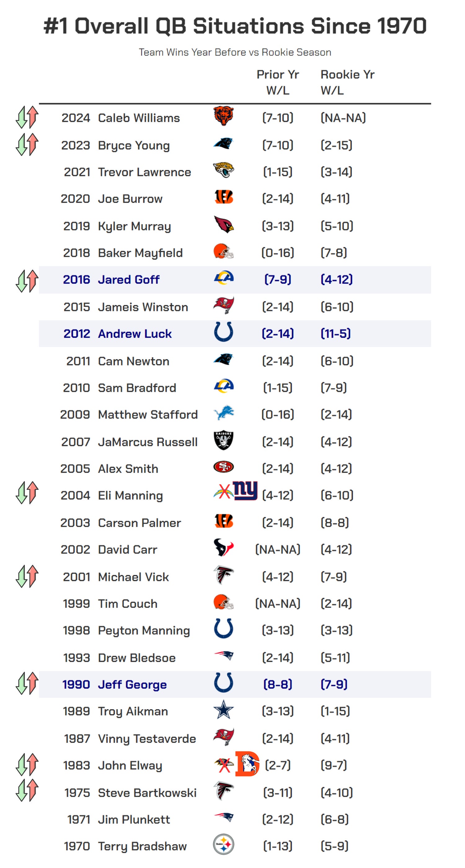Click the 'Prior Yr W/L' column header

click(x=278, y=82)
